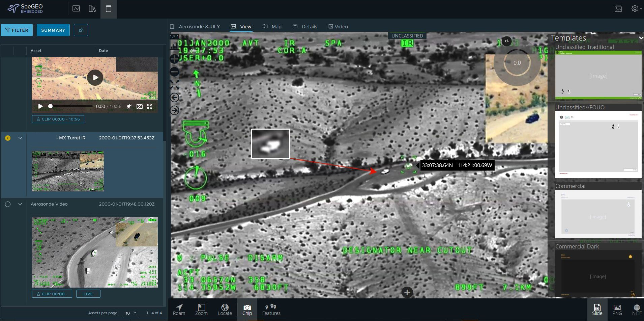Play the video thumbnail in the asset list
644x321 pixels.
click(95, 77)
